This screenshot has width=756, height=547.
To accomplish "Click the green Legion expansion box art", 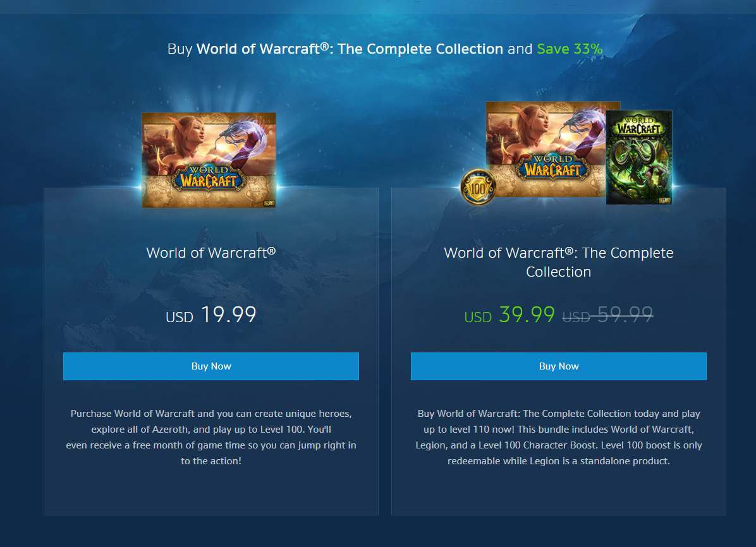I will (x=639, y=157).
